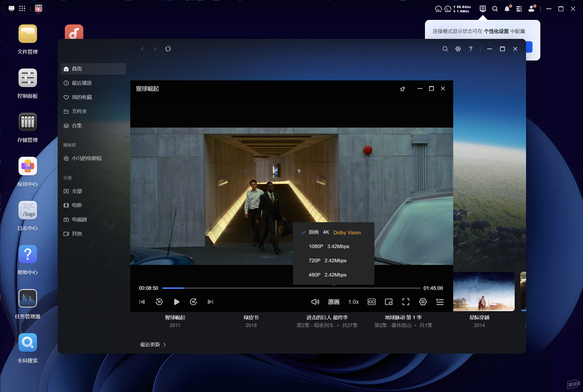
Task: Skip to the next video
Action: (x=210, y=302)
